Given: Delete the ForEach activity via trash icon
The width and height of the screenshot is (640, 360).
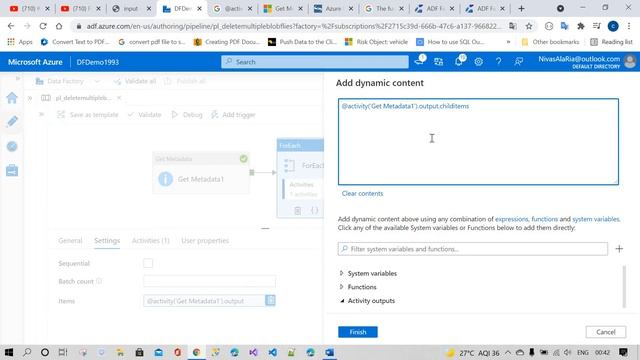Looking at the screenshot, I should (x=298, y=211).
